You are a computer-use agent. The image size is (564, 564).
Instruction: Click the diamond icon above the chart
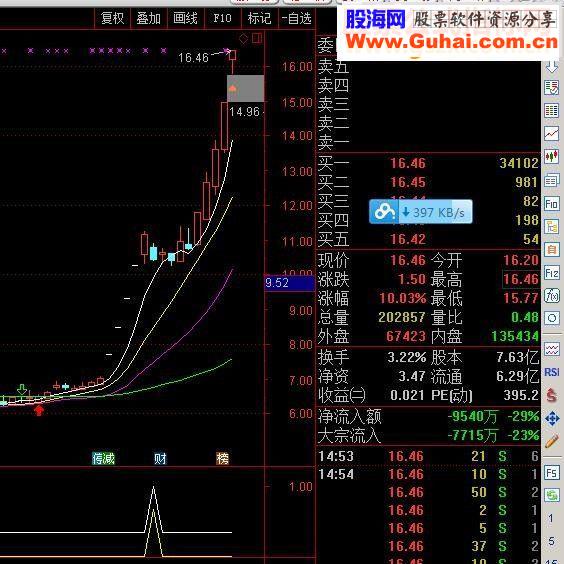coord(244,38)
